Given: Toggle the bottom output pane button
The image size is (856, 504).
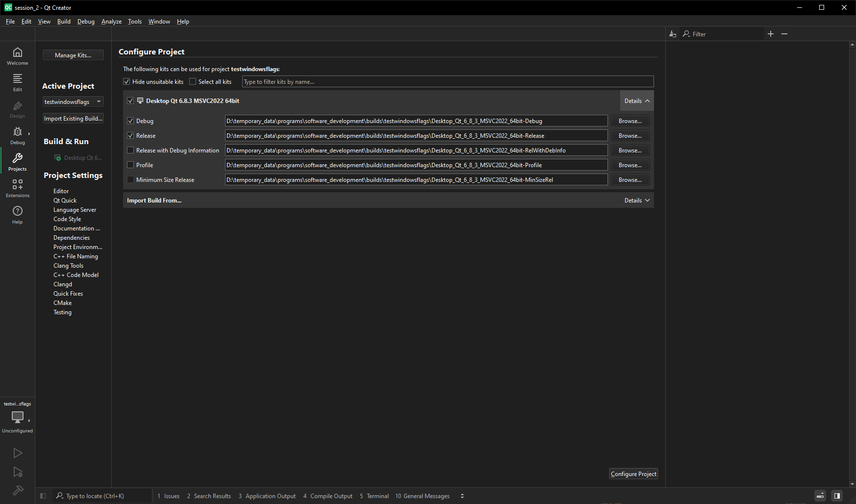Looking at the screenshot, I should tap(820, 496).
